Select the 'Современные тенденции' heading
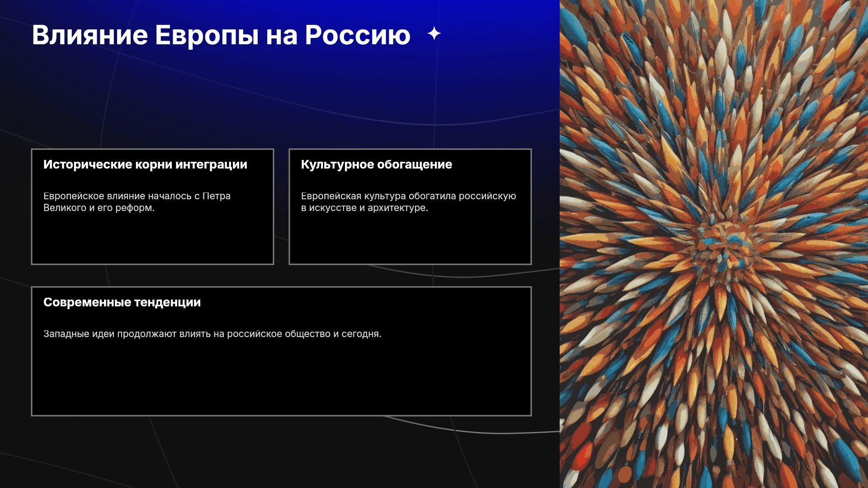This screenshot has width=868, height=488. (122, 302)
